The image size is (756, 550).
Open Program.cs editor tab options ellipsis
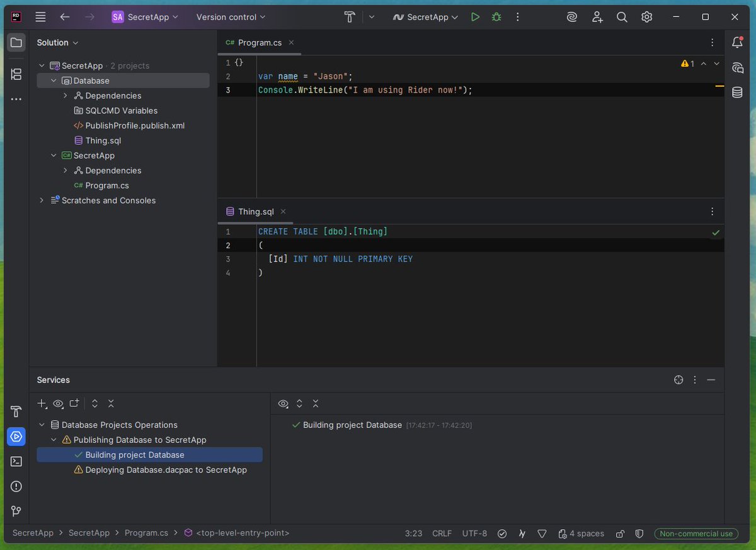[x=713, y=43]
